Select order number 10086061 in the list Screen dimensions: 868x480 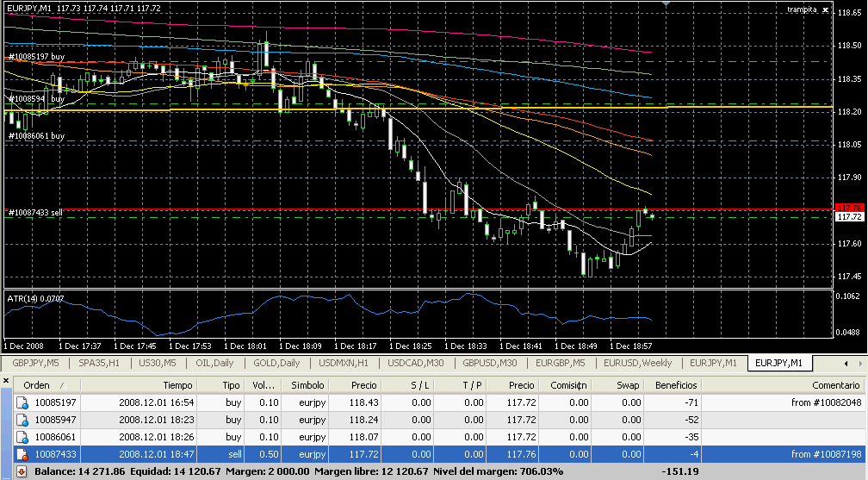(55, 437)
